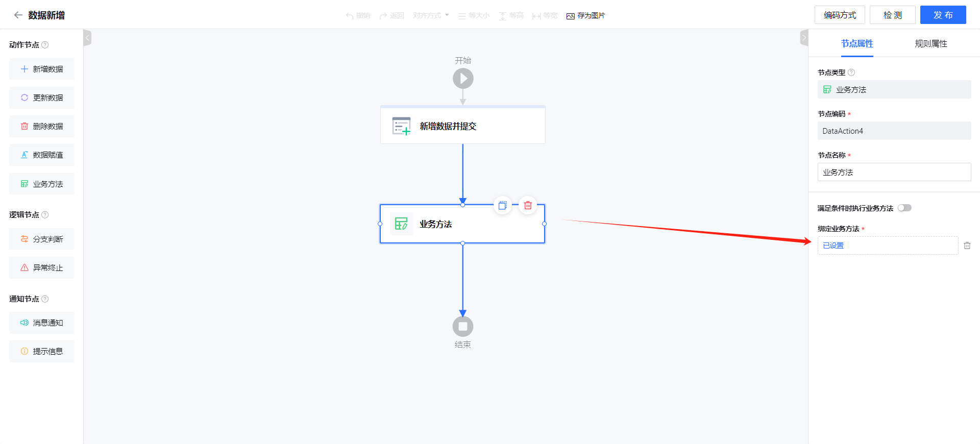Switch to the 规则属性 tab
The image size is (980, 444).
tap(931, 44)
